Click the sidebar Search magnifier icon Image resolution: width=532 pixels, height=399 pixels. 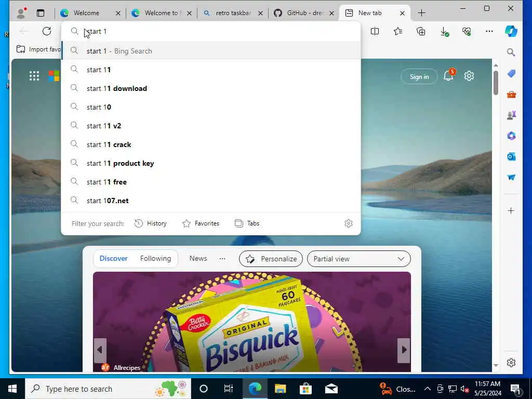tap(511, 52)
